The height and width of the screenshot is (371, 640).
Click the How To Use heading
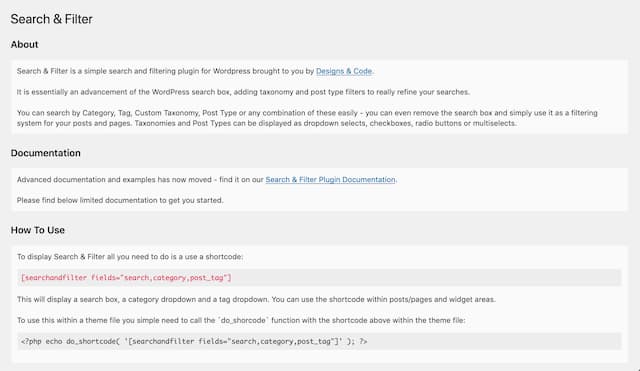pos(38,230)
